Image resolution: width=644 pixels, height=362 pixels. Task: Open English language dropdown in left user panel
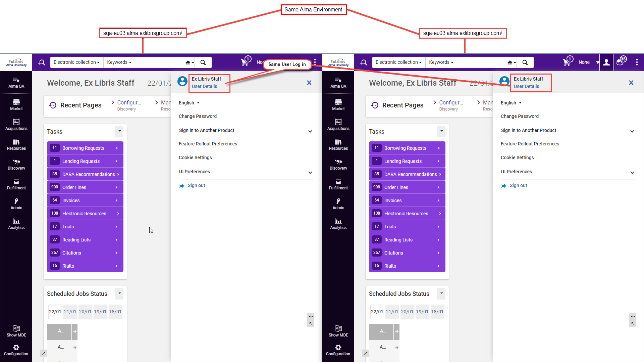(189, 103)
